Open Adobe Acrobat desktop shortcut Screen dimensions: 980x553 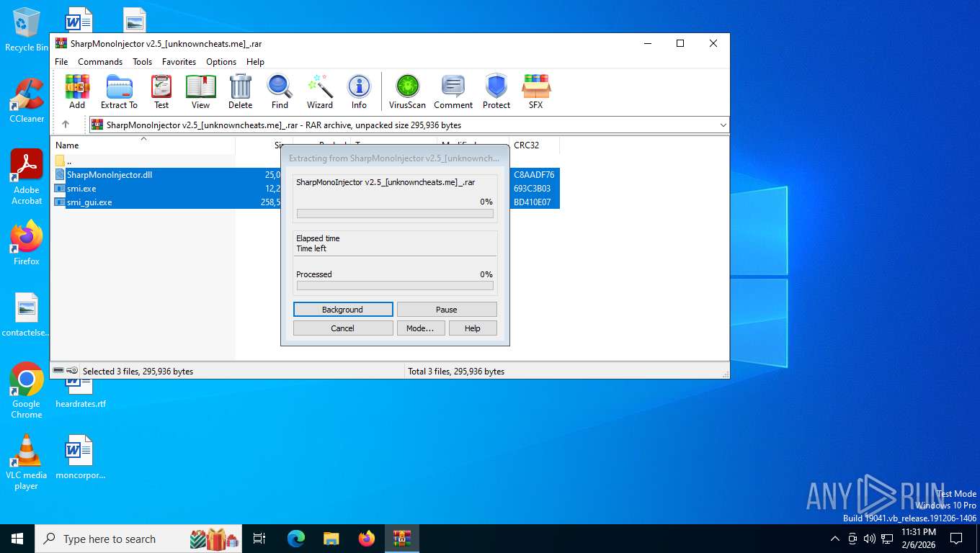coord(27,177)
